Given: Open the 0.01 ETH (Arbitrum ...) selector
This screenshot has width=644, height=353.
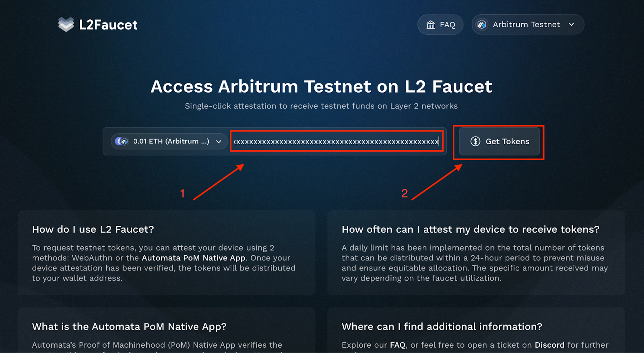Looking at the screenshot, I should [x=171, y=141].
